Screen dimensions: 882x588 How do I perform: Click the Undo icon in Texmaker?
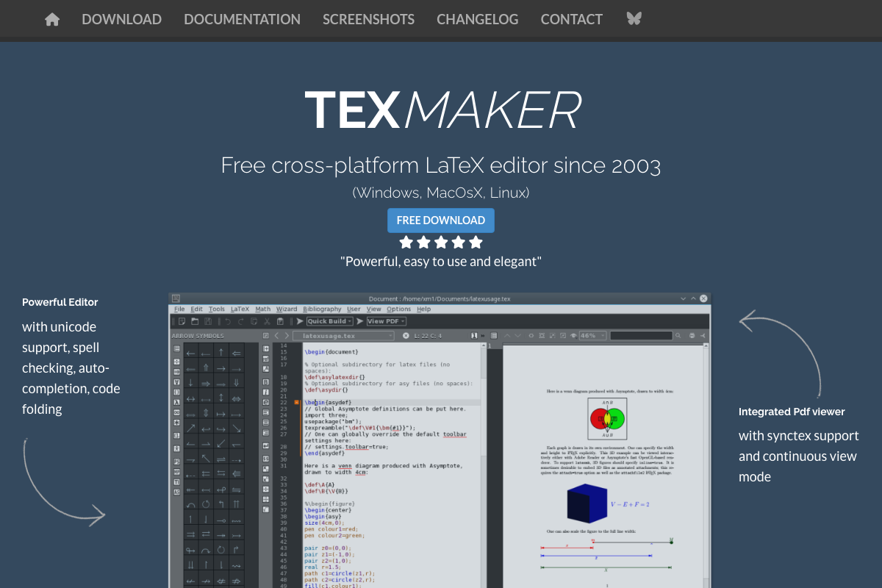coord(228,321)
